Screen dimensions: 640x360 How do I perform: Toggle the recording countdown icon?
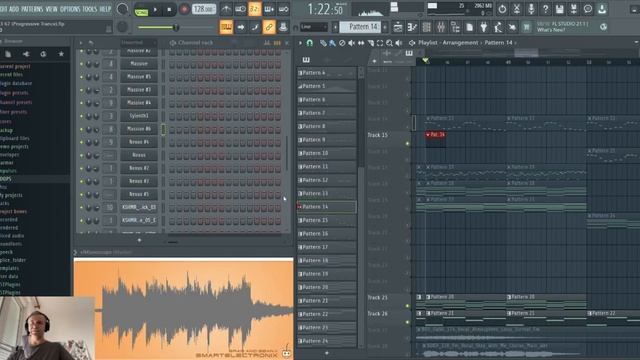point(255,9)
